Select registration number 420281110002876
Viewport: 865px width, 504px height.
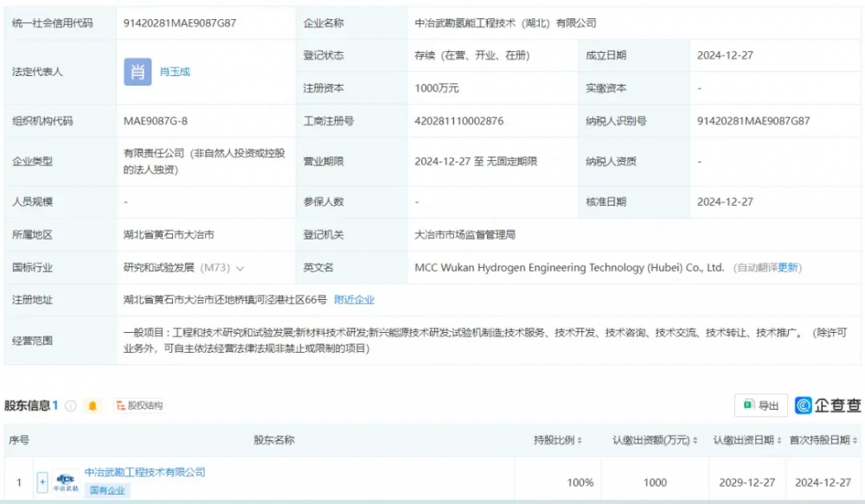pos(459,121)
